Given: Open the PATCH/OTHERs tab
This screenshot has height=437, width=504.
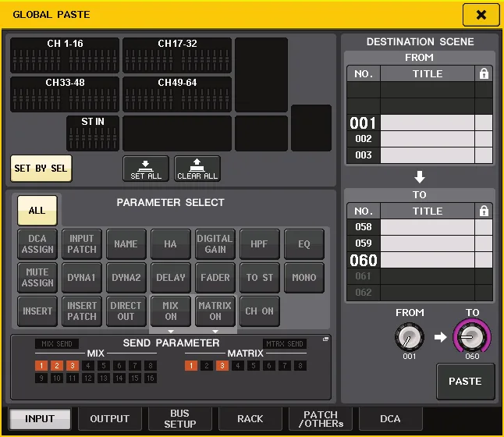Looking at the screenshot, I should [321, 419].
